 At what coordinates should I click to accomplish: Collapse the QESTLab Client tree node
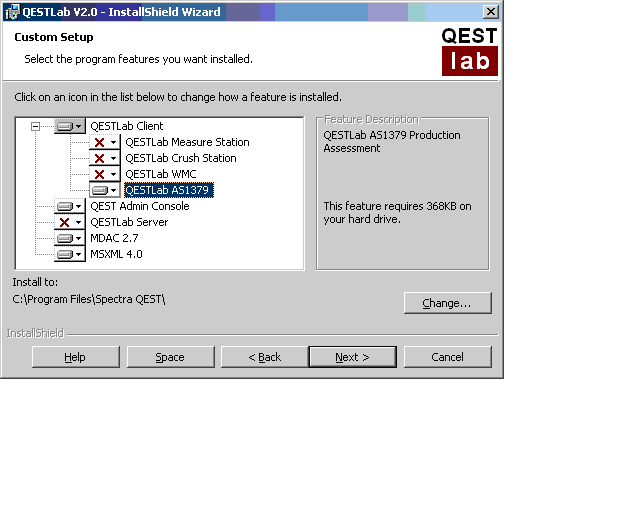tap(36, 126)
